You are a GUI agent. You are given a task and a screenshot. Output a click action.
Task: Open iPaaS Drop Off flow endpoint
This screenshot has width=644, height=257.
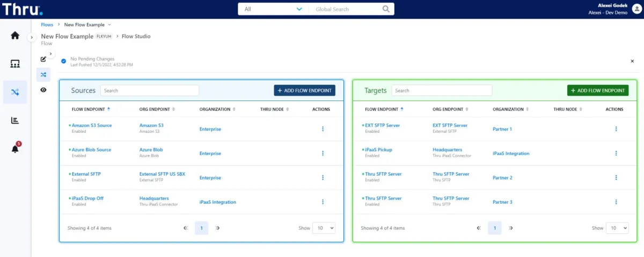87,198
